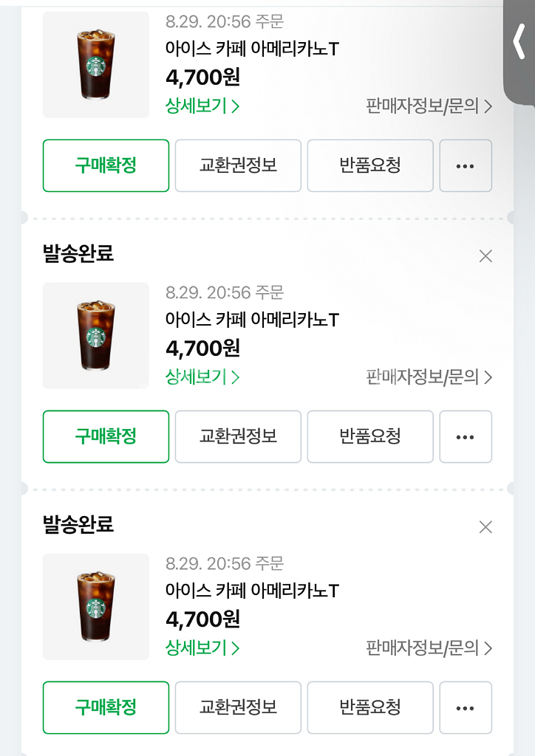535x756 pixels.
Task: Open more options in the middle order
Action: [x=466, y=436]
